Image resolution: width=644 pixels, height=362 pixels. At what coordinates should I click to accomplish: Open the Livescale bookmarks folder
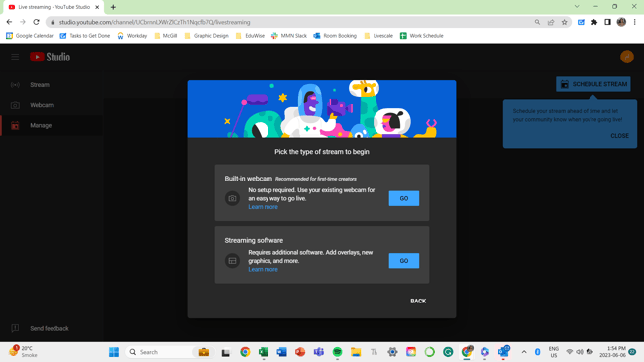(x=378, y=36)
